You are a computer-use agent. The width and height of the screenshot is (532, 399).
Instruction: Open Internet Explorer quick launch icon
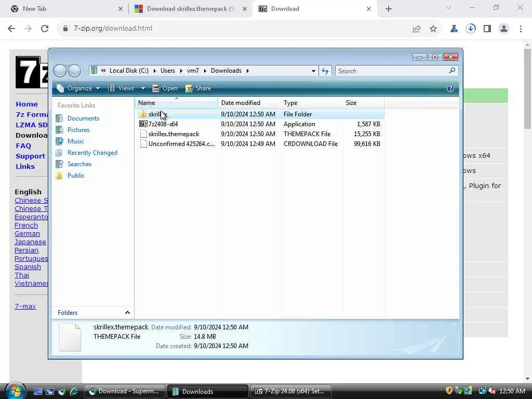point(74,392)
